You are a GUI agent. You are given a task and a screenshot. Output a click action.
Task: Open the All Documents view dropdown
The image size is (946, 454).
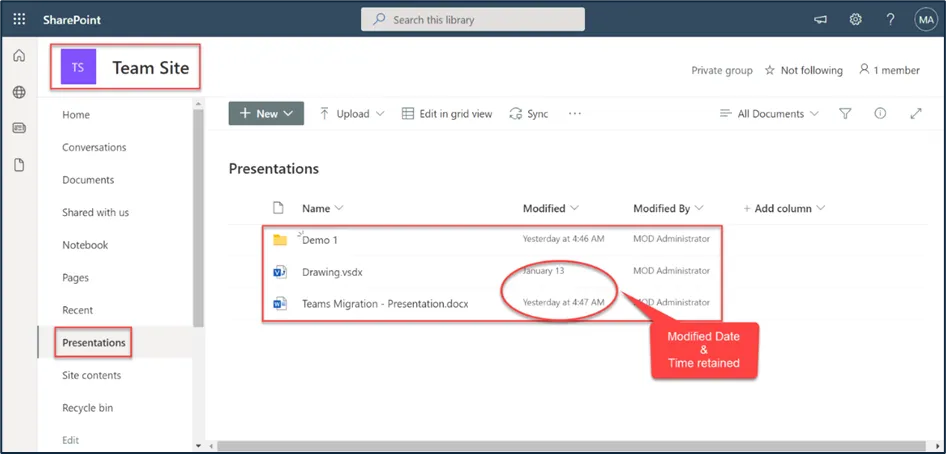click(x=769, y=114)
